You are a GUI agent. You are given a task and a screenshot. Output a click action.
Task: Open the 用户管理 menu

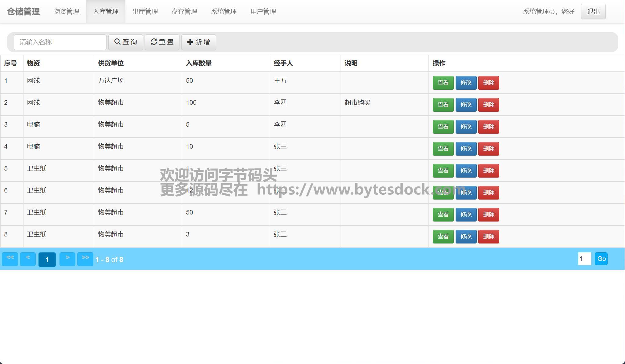click(263, 12)
